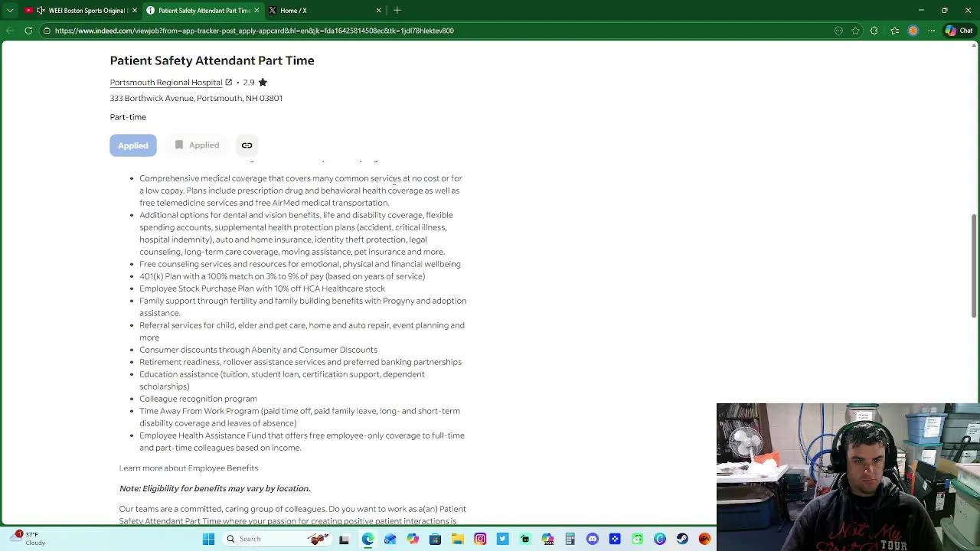The image size is (980, 551).
Task: Click the Colleague recognition program line
Action: point(198,399)
